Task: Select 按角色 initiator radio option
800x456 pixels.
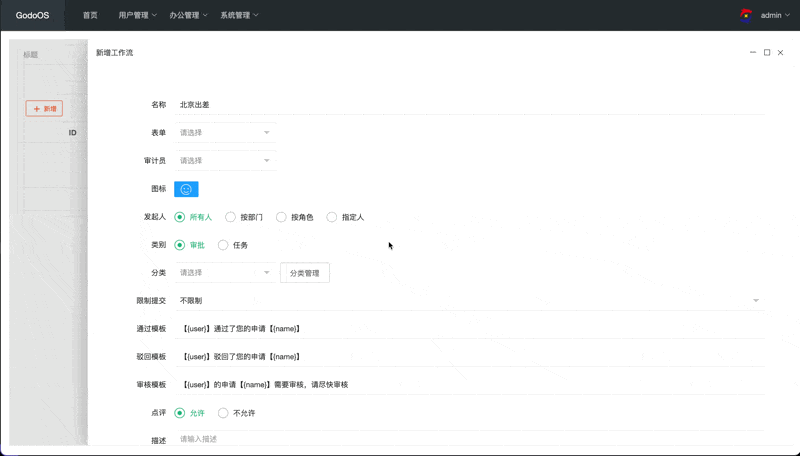Action: pyautogui.click(x=282, y=217)
